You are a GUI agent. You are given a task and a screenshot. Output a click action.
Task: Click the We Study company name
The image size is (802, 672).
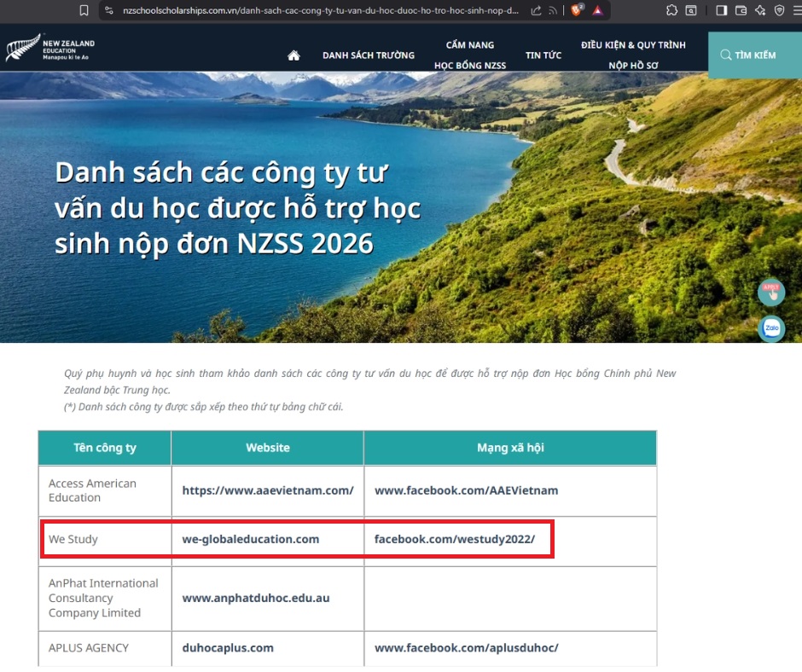pyautogui.click(x=73, y=539)
